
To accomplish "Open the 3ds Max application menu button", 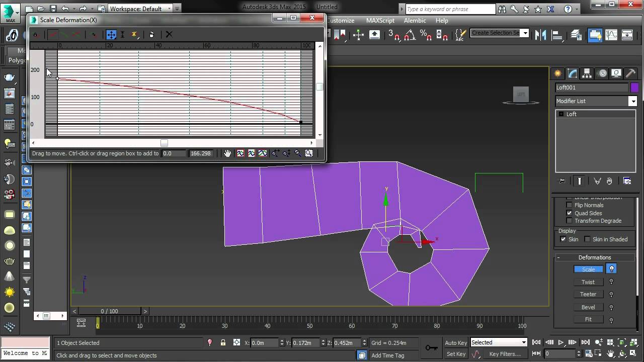I will coord(11,13).
